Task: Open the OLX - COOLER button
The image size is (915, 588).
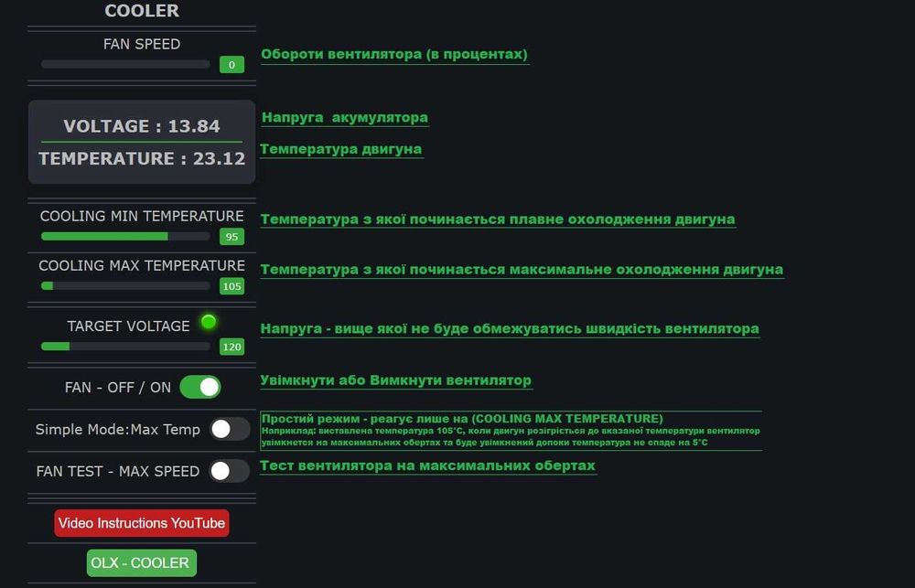Action: pos(142,563)
